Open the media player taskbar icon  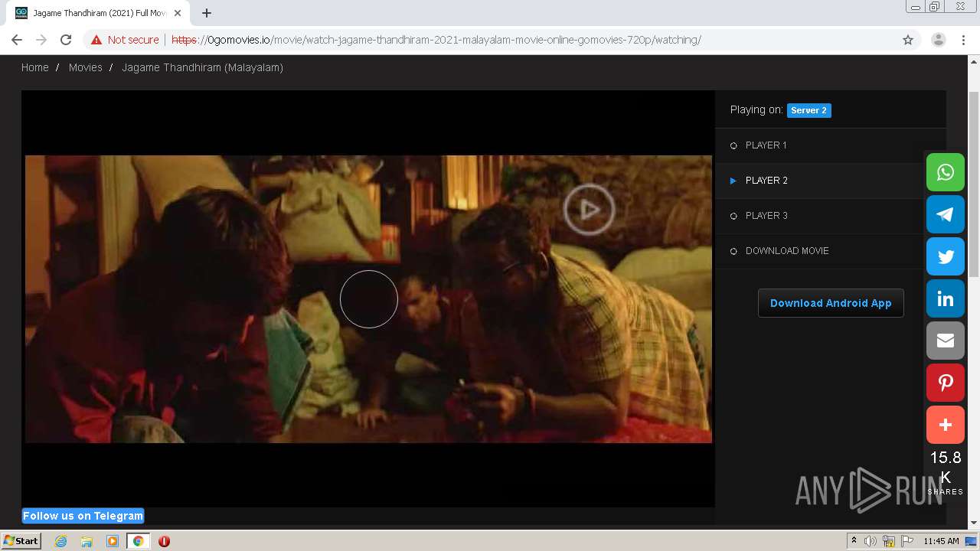(x=113, y=541)
